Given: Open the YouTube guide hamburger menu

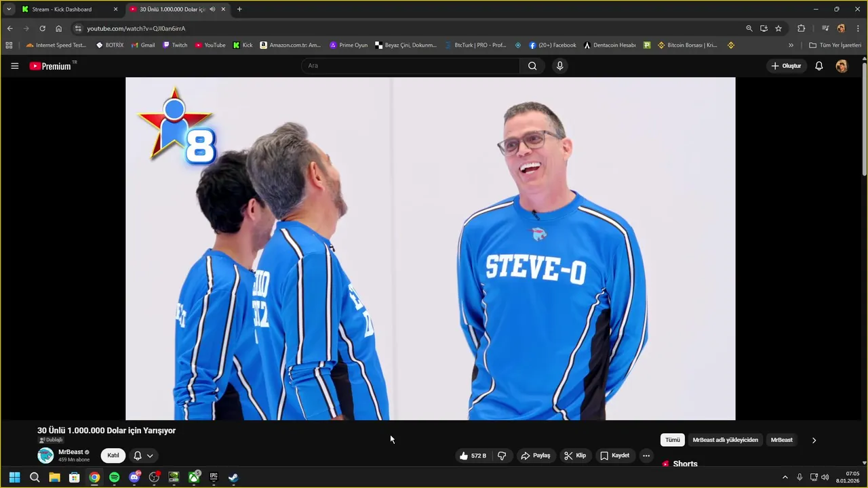Looking at the screenshot, I should [14, 66].
